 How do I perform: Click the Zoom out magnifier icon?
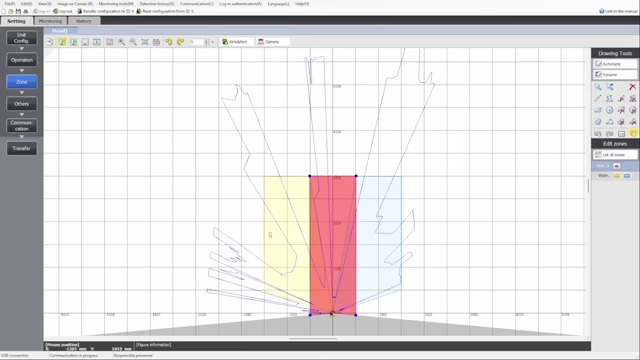(x=133, y=42)
